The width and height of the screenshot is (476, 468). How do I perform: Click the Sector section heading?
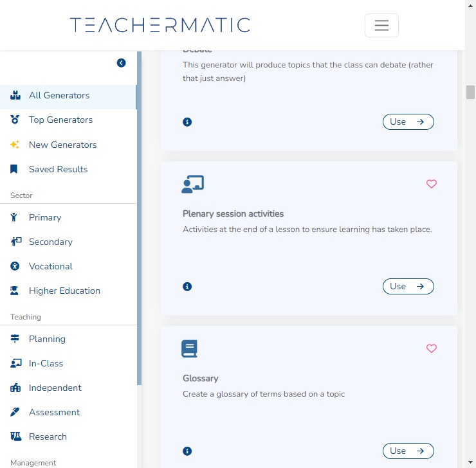coord(21,195)
